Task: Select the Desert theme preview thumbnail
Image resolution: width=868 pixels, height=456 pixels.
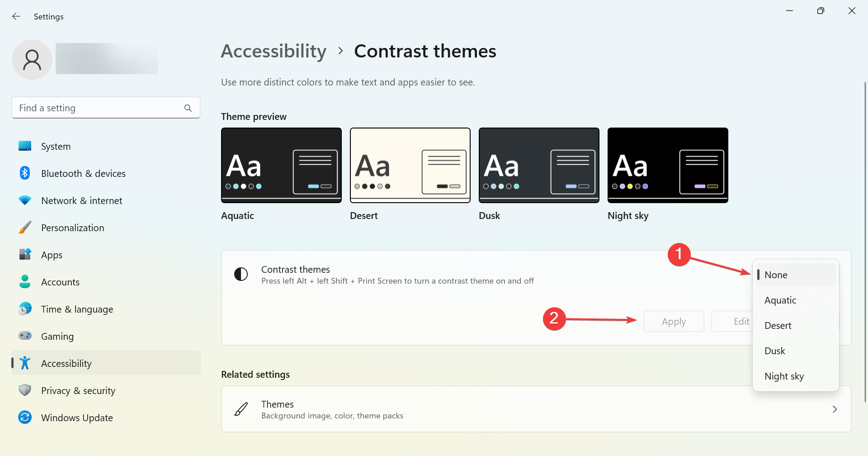Action: point(410,165)
